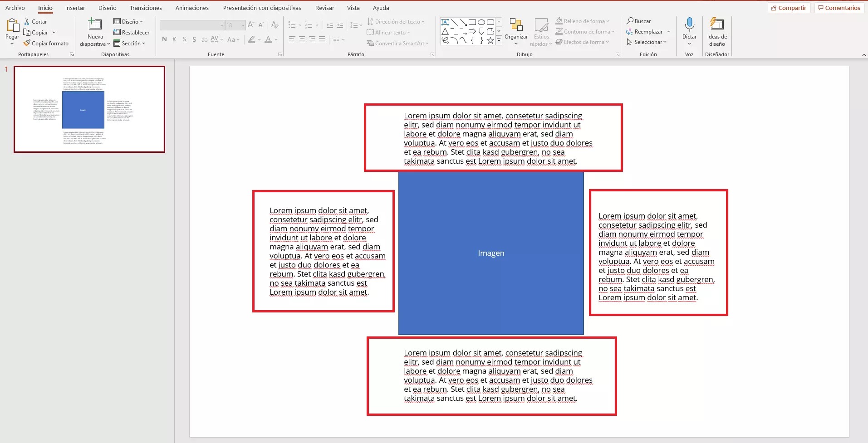Image resolution: width=868 pixels, height=443 pixels.
Task: Collapse the ribbon with the chevron
Action: coord(863,55)
